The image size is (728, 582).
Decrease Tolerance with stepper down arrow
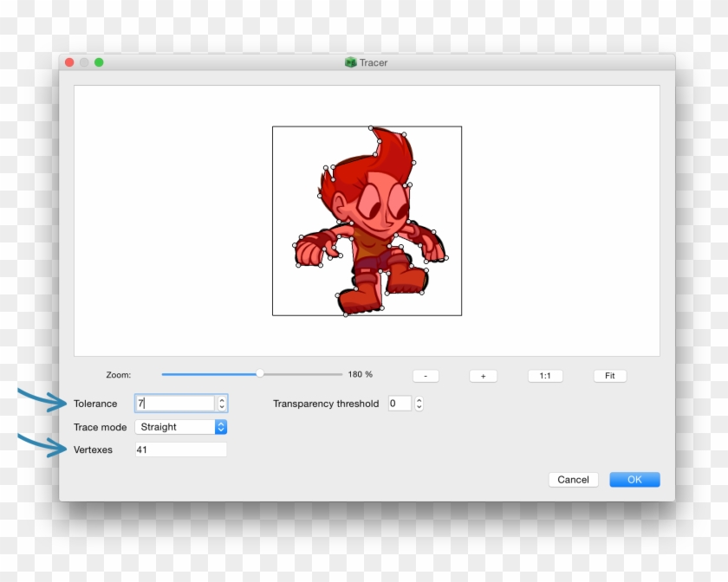222,407
